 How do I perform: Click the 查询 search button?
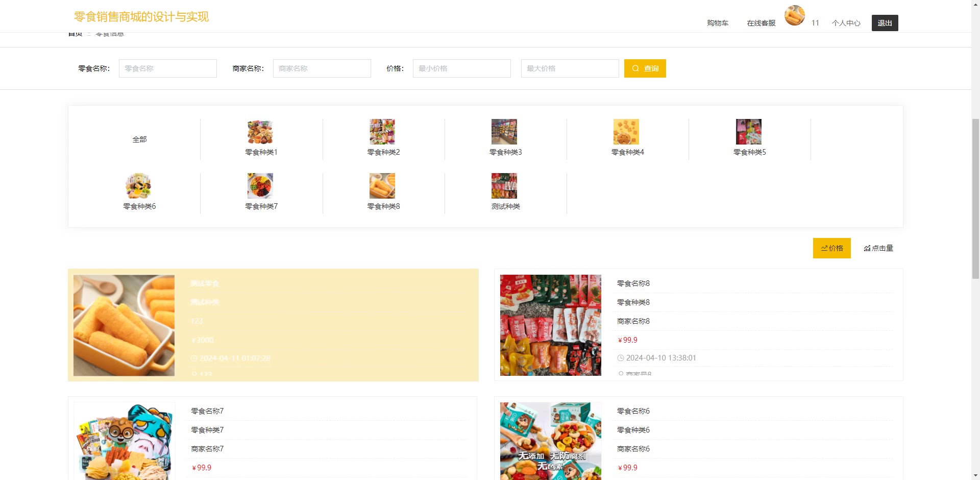[645, 68]
